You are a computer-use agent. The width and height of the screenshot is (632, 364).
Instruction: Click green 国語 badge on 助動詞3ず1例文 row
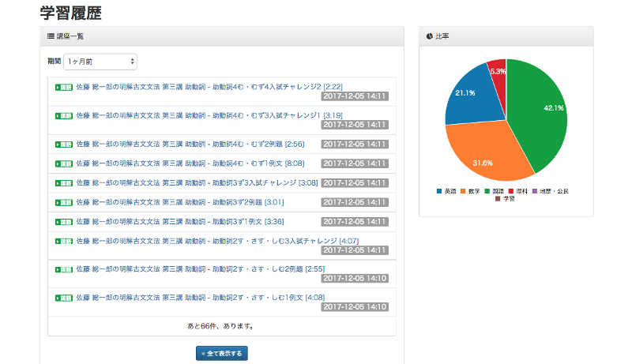pos(64,221)
